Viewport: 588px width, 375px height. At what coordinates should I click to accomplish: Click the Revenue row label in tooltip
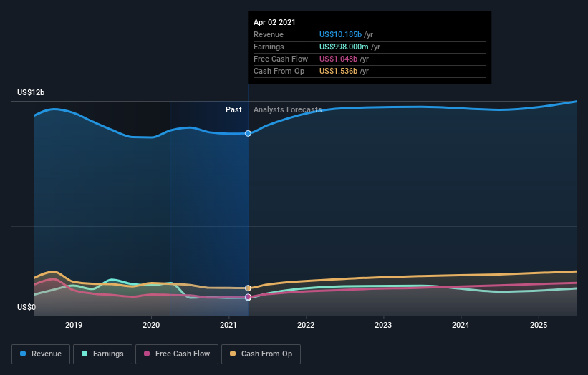269,34
